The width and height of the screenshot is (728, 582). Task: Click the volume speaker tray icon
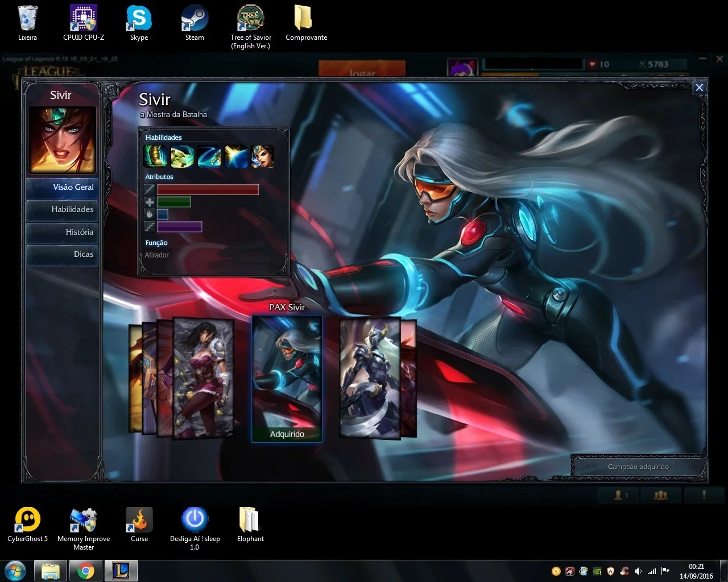pos(638,571)
